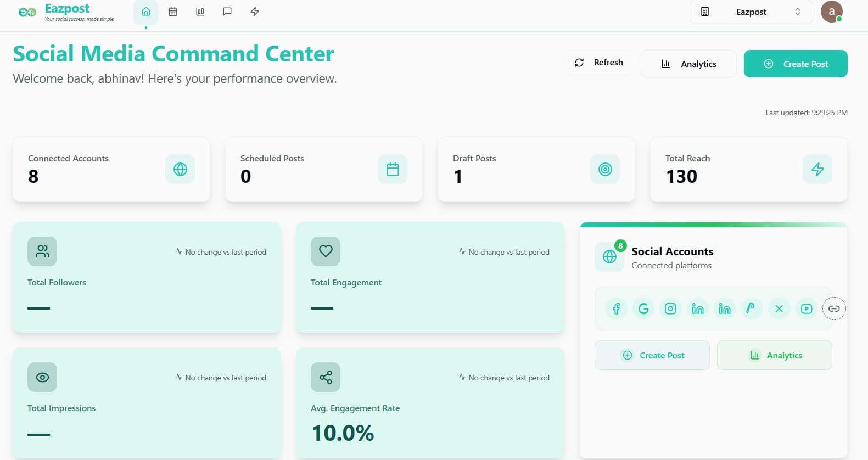Image resolution: width=868 pixels, height=460 pixels.
Task: Click the Total Engagement heart icon
Action: tap(326, 251)
